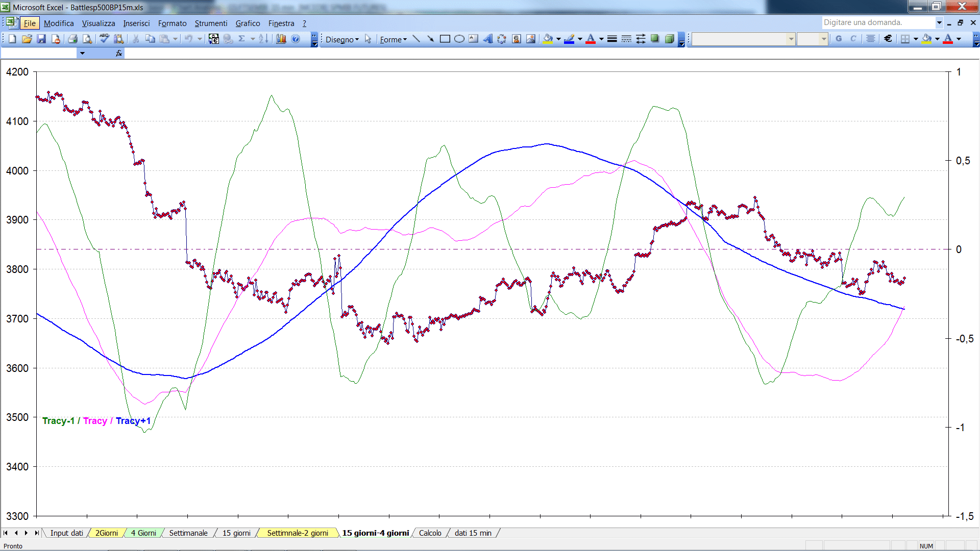Screen dimensions: 980x551
Task: Run the ABC spelling check icon
Action: tap(104, 39)
